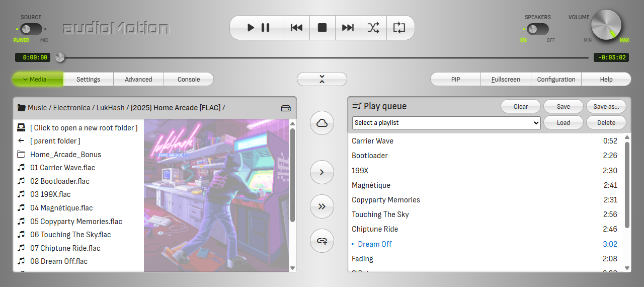The height and width of the screenshot is (287, 644).
Task: Skip to the next track
Action: tap(348, 28)
